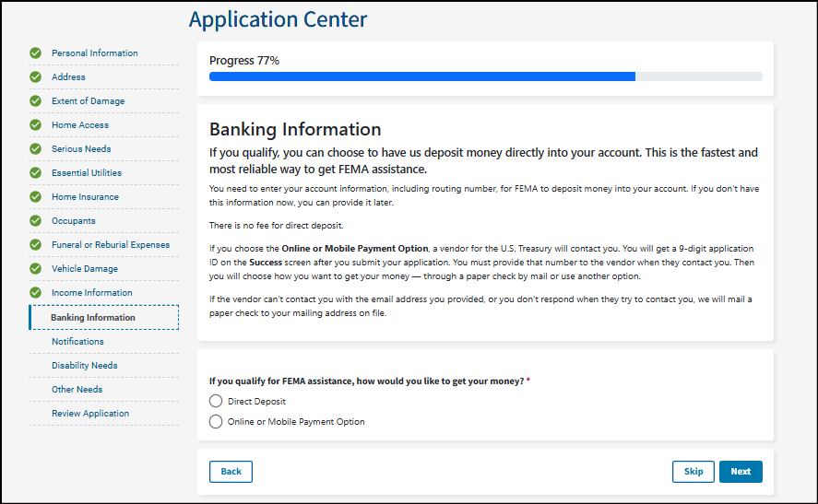This screenshot has width=818, height=504.
Task: Go back with the Back button
Action: click(231, 472)
